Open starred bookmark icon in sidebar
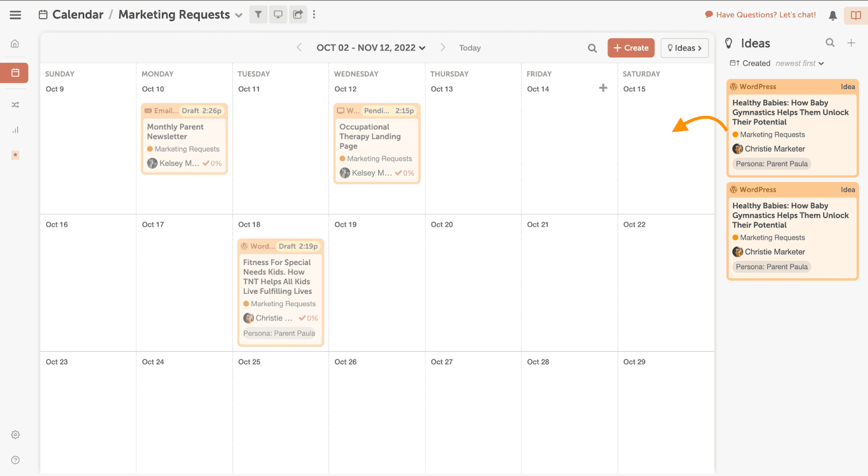Image resolution: width=868 pixels, height=476 pixels. [15, 155]
